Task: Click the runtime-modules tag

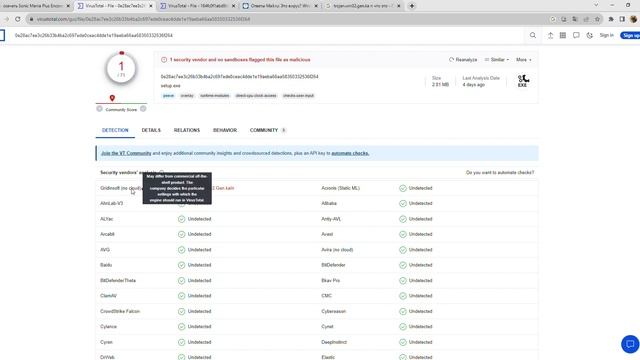Action: [215, 96]
